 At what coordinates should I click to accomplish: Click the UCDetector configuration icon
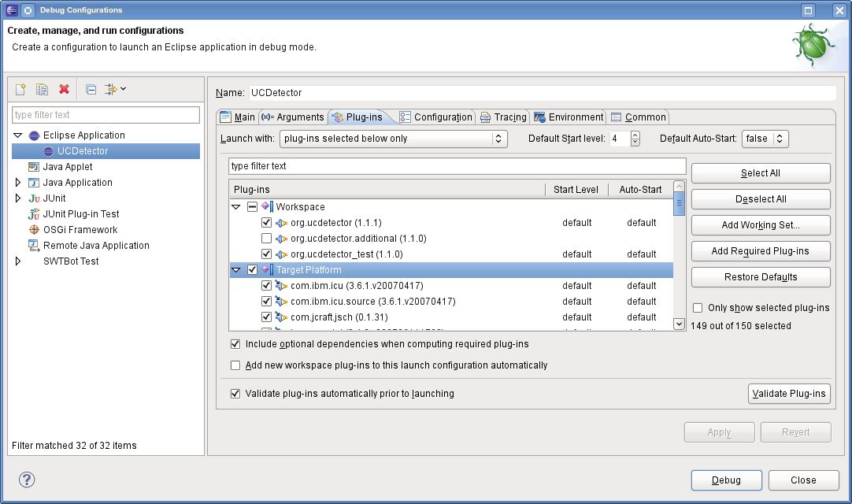pyautogui.click(x=49, y=151)
